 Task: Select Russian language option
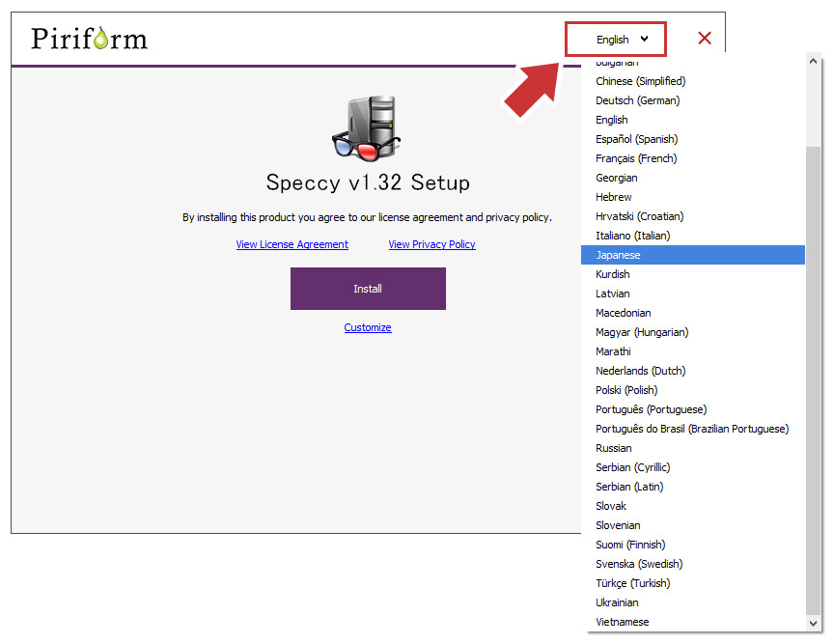[x=693, y=448]
